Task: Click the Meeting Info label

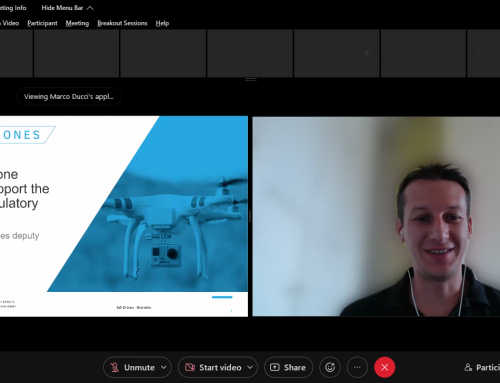Action: tap(13, 8)
